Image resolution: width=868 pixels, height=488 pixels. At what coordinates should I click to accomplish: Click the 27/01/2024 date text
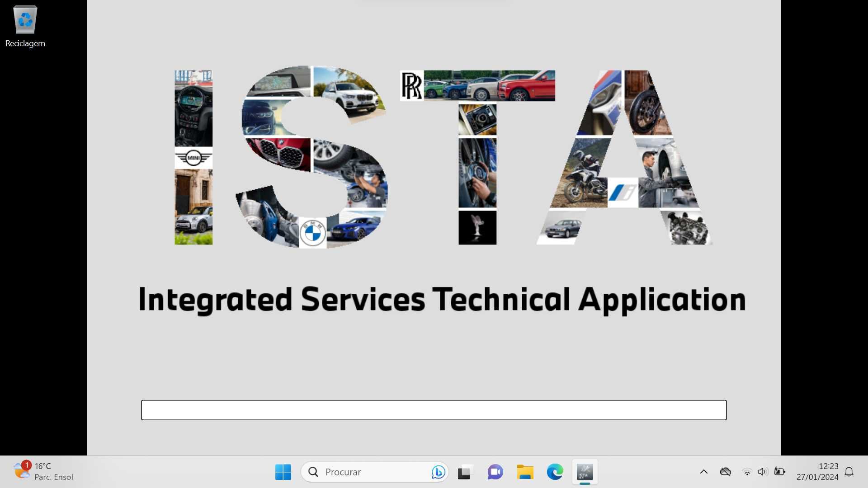[817, 477]
